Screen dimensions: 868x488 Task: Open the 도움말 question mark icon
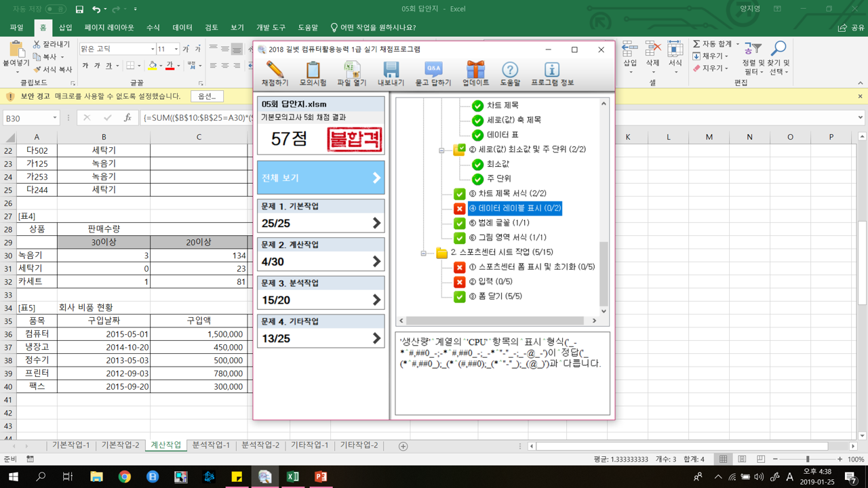coord(510,73)
